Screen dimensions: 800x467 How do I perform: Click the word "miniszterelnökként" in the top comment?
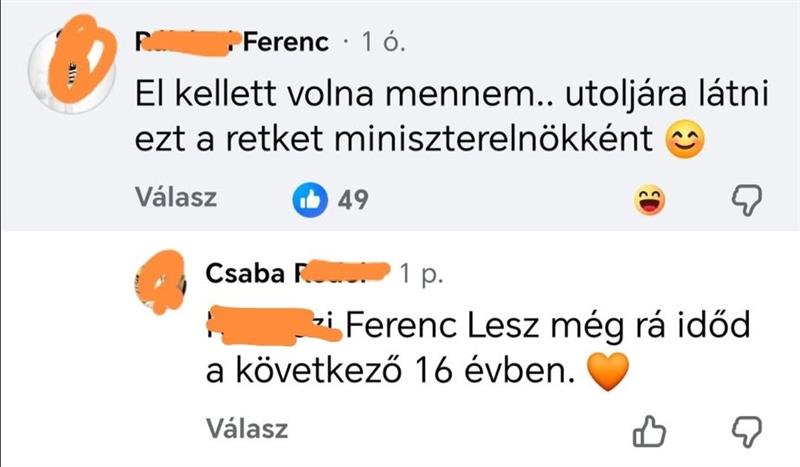tap(489, 141)
